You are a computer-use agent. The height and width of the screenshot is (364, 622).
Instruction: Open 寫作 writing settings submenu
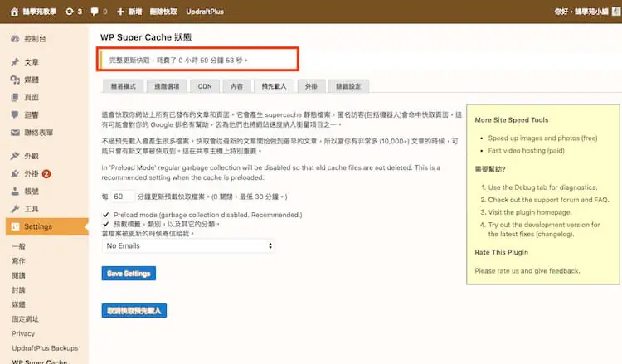18,261
